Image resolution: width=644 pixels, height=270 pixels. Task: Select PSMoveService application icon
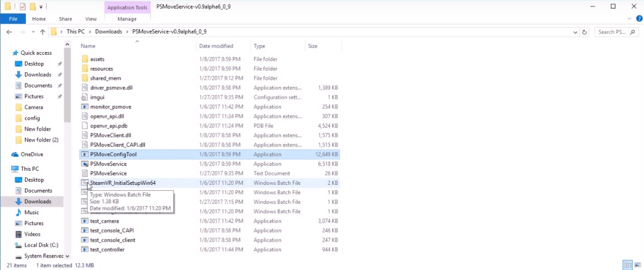[85, 164]
